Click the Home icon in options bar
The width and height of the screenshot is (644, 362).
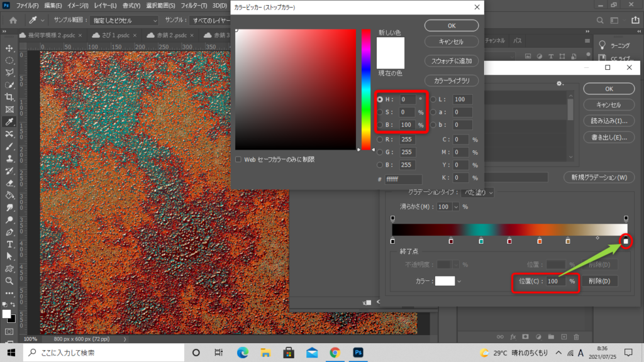13,20
